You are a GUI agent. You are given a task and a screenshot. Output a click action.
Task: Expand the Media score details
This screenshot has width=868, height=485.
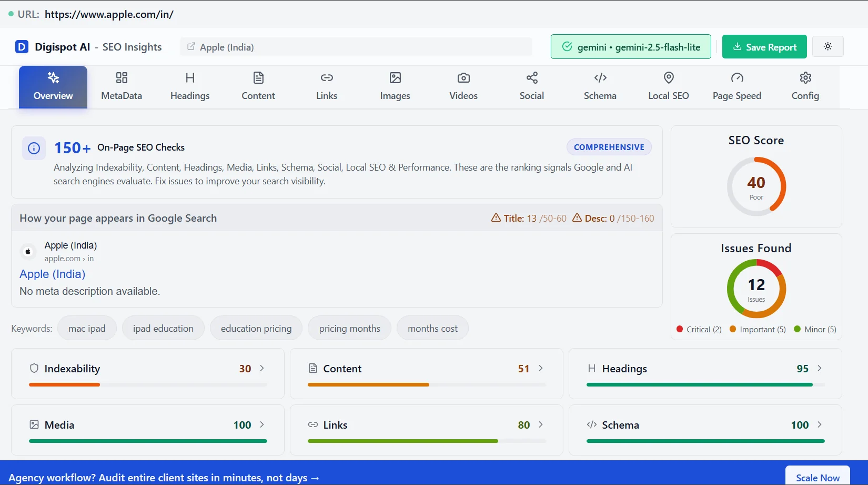click(263, 425)
